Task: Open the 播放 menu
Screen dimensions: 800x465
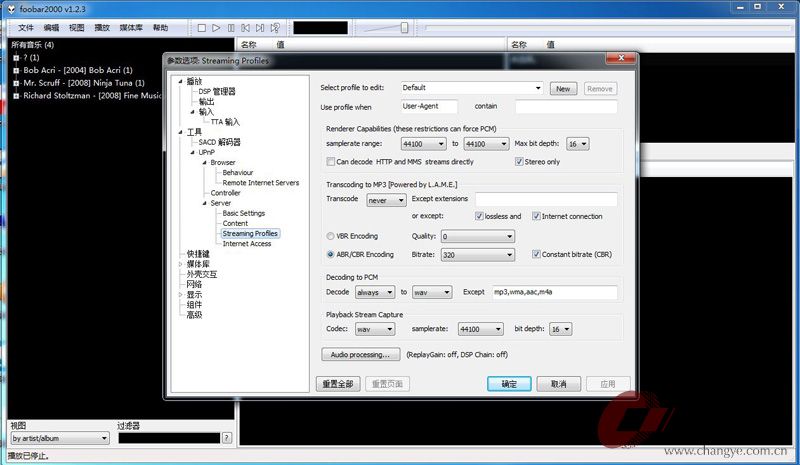Action: click(x=102, y=28)
